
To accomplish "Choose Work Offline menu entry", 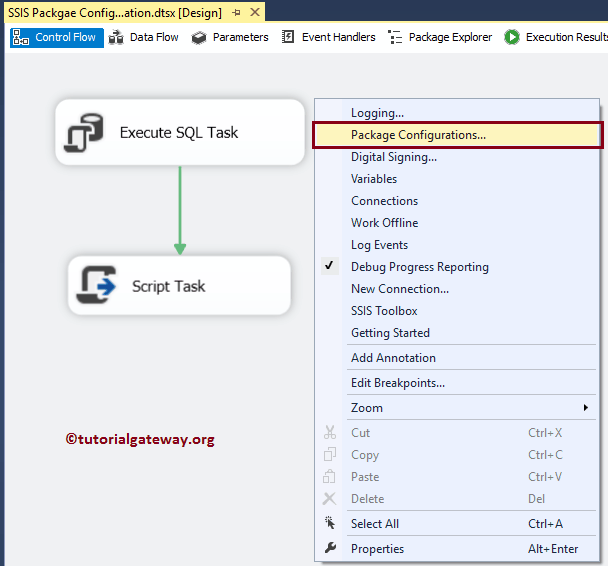I will (x=457, y=223).
